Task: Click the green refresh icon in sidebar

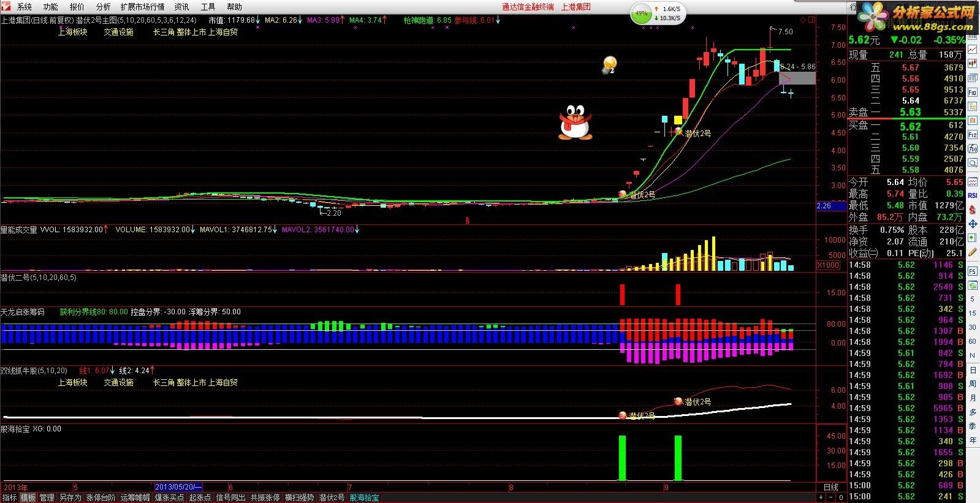Action: click(973, 286)
